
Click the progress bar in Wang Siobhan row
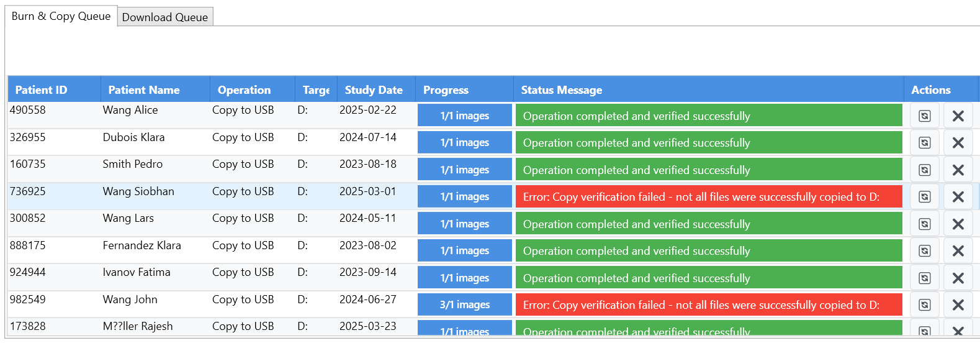[x=464, y=197]
